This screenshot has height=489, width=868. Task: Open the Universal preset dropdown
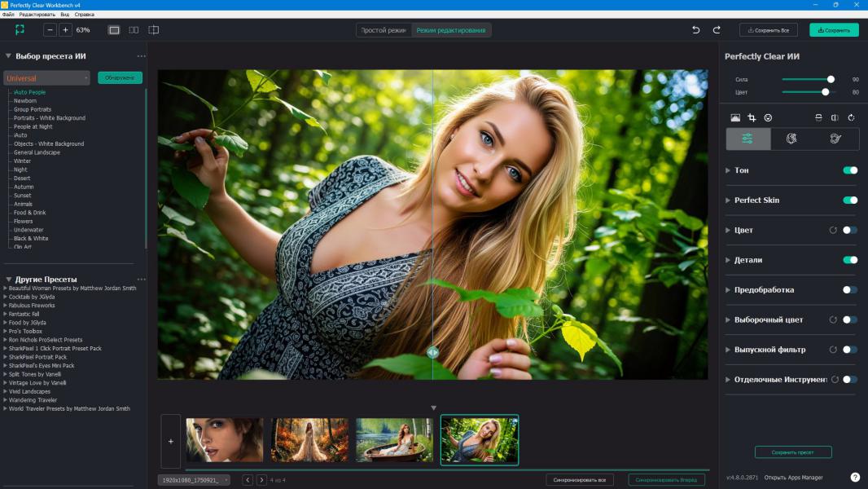click(x=46, y=78)
